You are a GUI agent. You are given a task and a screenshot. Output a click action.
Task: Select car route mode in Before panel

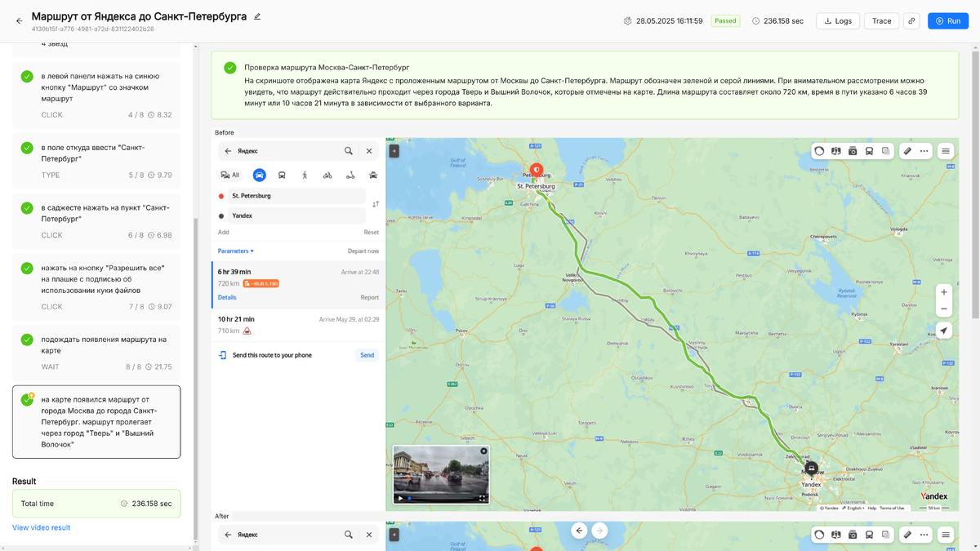259,175
